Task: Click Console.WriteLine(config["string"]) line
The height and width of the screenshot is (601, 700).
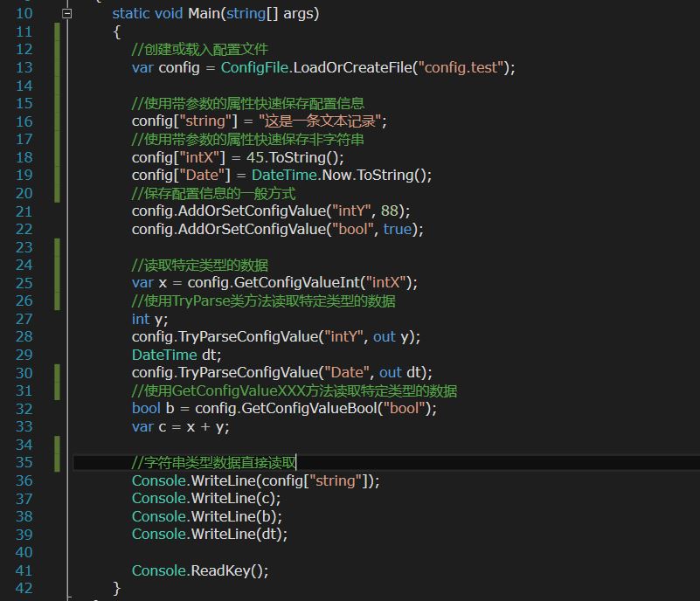Action: pyautogui.click(x=255, y=480)
